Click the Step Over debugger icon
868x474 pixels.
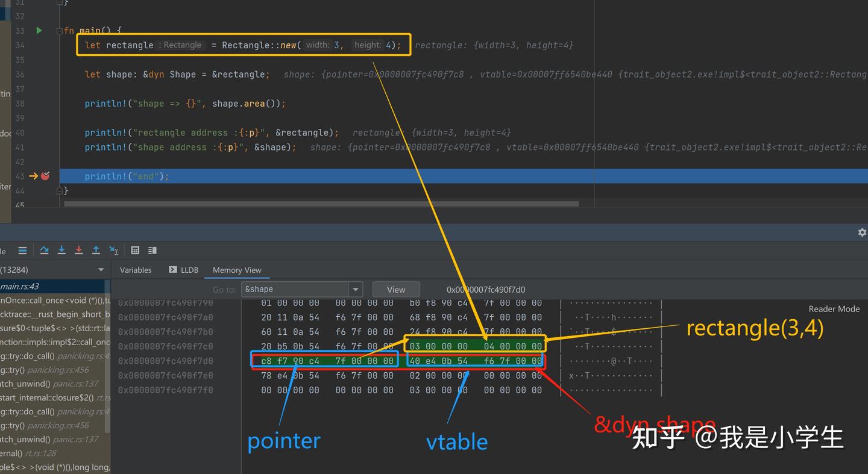point(44,251)
